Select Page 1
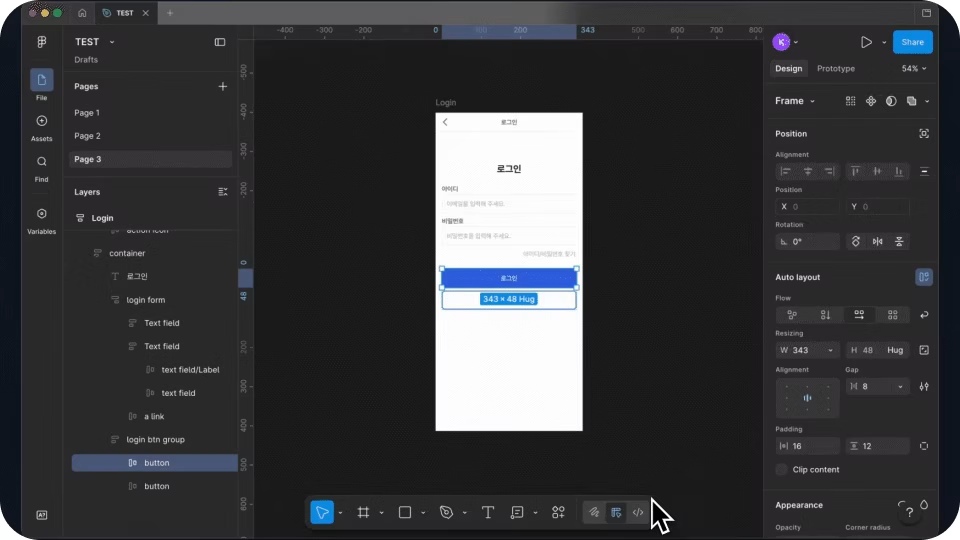 click(151, 113)
